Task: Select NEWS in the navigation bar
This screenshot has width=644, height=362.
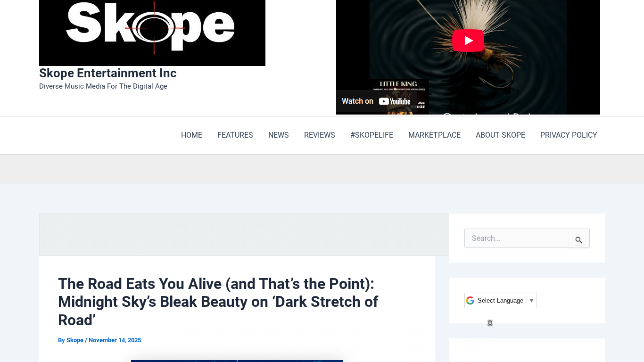Action: point(278,135)
